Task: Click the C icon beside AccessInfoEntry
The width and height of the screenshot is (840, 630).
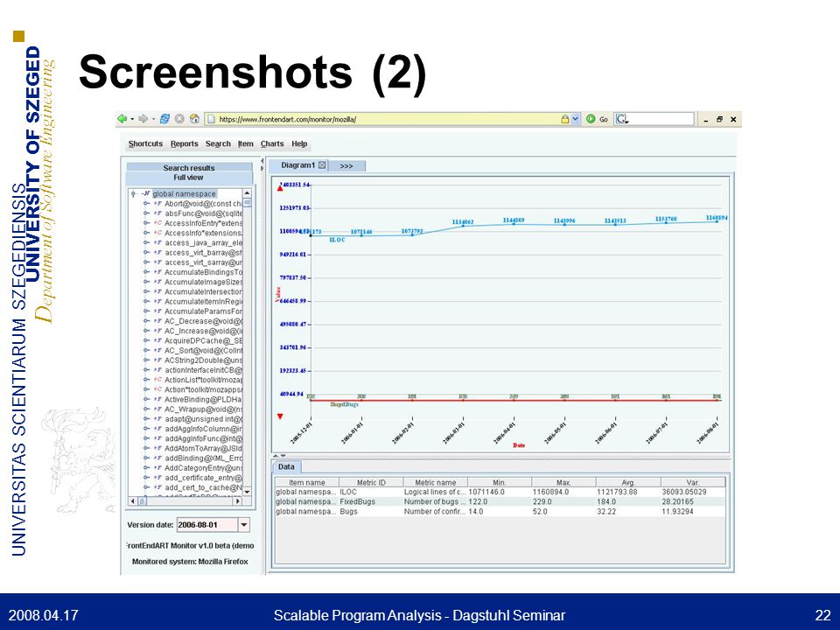Action: pyautogui.click(x=157, y=223)
